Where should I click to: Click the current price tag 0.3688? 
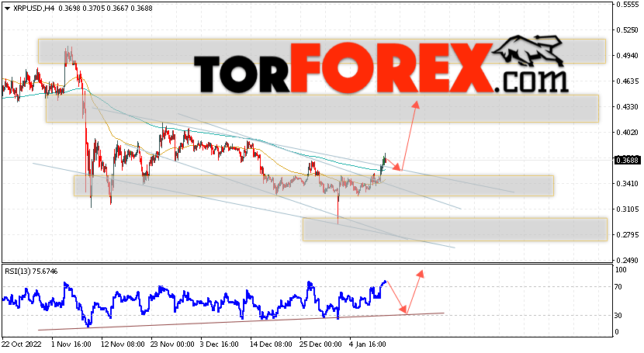pos(627,160)
